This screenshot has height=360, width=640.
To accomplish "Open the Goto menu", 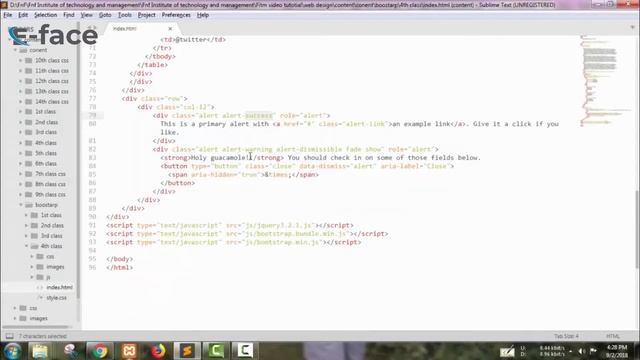I will click(x=105, y=15).
